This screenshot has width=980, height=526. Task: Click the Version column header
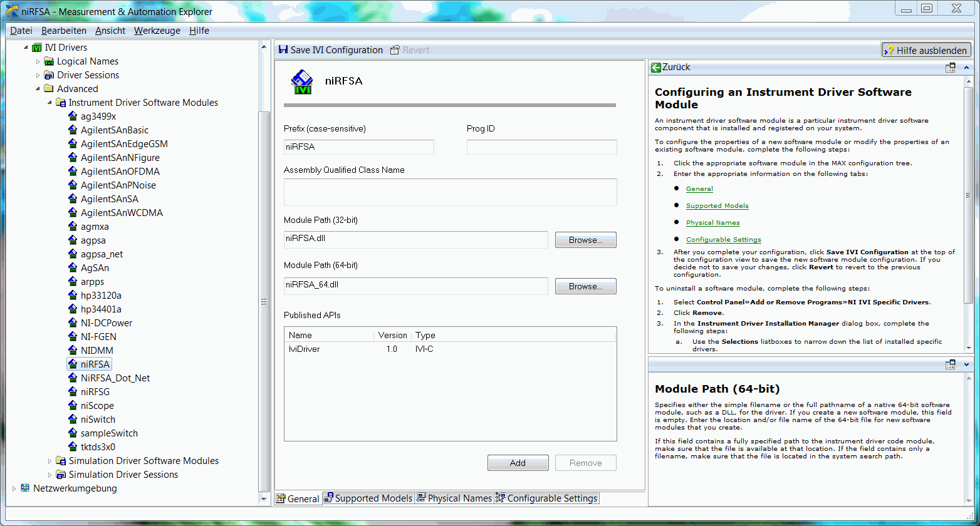(393, 335)
